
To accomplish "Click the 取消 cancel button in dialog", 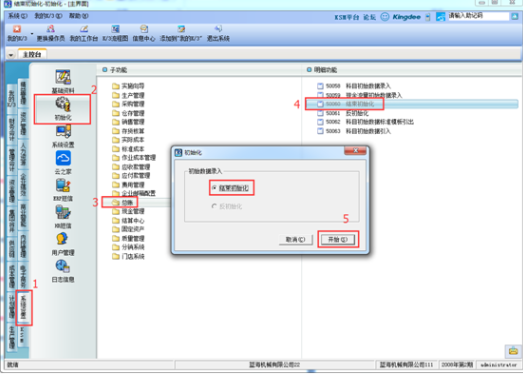I will pos(296,239).
